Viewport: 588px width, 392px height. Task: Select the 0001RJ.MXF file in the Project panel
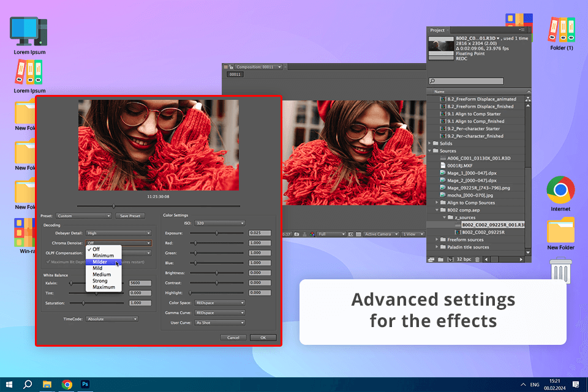coord(460,165)
